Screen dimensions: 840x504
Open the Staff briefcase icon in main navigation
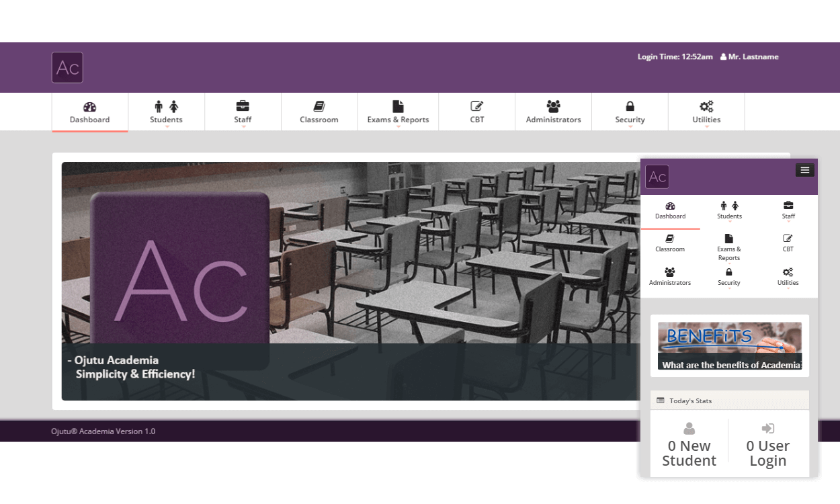tap(243, 106)
